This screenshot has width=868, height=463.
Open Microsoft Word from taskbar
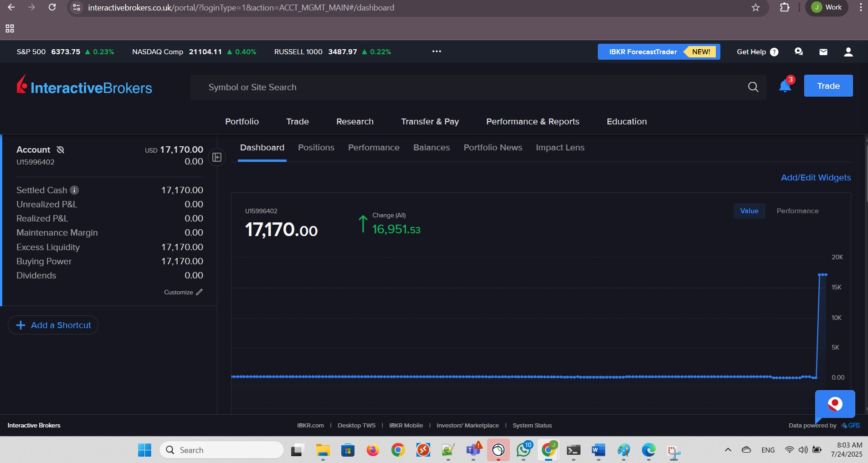[x=598, y=450]
